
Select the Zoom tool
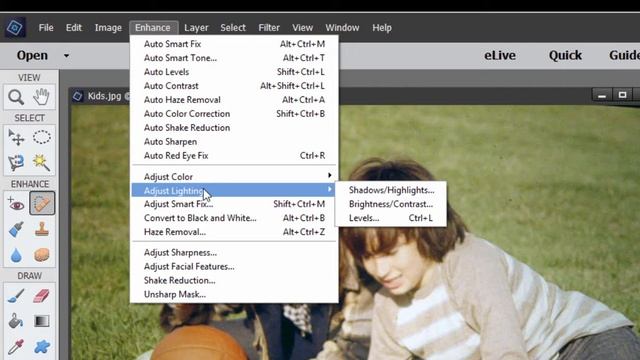[16, 97]
